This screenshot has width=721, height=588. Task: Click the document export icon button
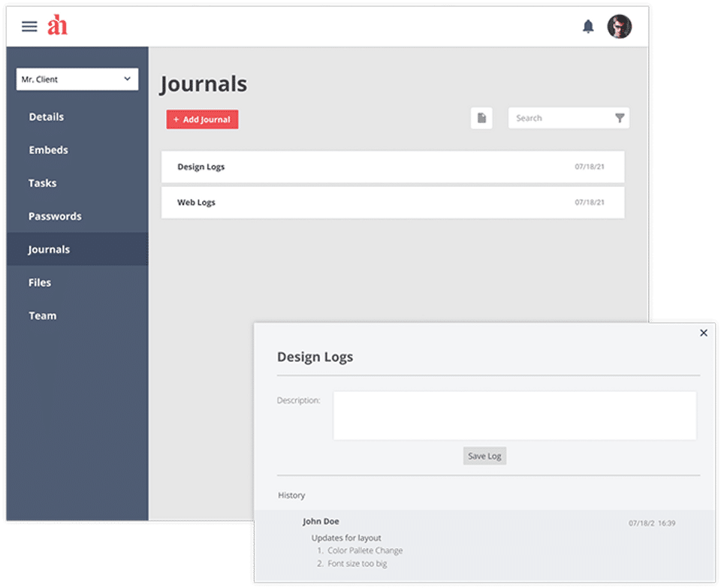click(x=481, y=118)
